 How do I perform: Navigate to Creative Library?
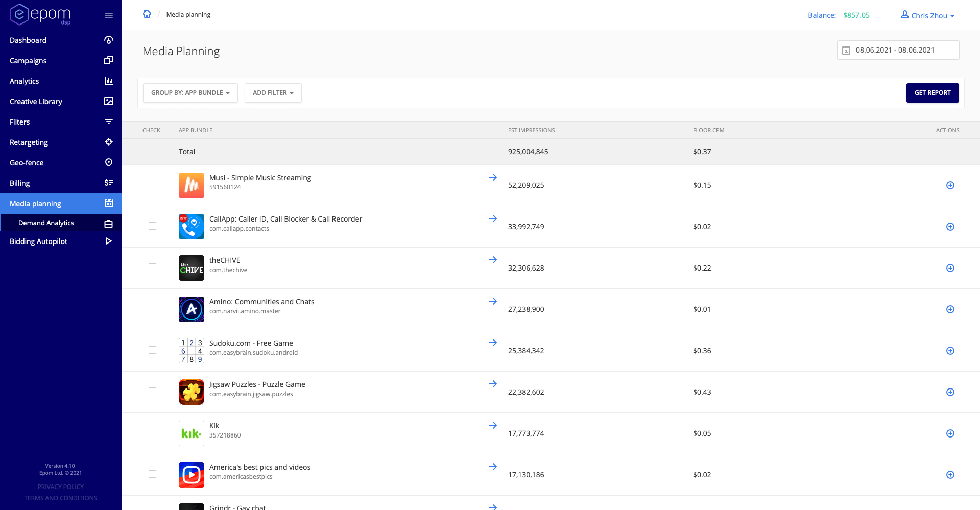[61, 102]
